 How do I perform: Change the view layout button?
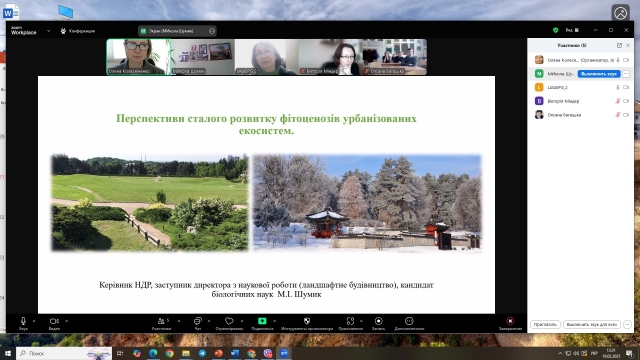point(572,30)
